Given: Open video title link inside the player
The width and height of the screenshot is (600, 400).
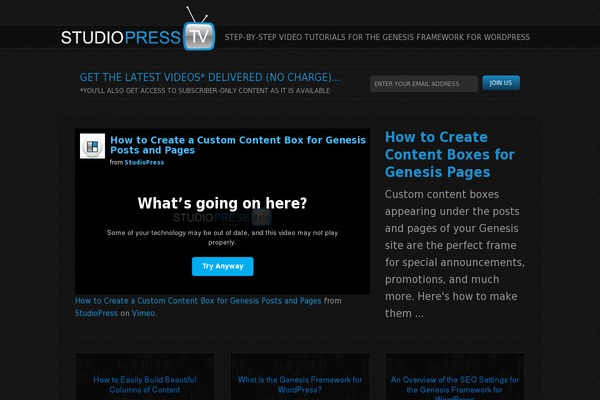Looking at the screenshot, I should point(238,145).
